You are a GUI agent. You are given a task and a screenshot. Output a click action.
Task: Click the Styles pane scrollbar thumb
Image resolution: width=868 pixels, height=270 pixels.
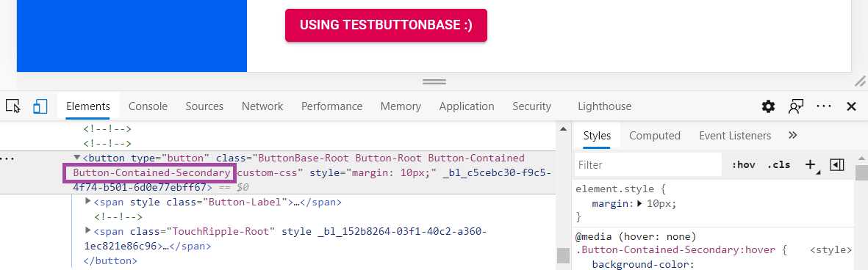click(861, 172)
